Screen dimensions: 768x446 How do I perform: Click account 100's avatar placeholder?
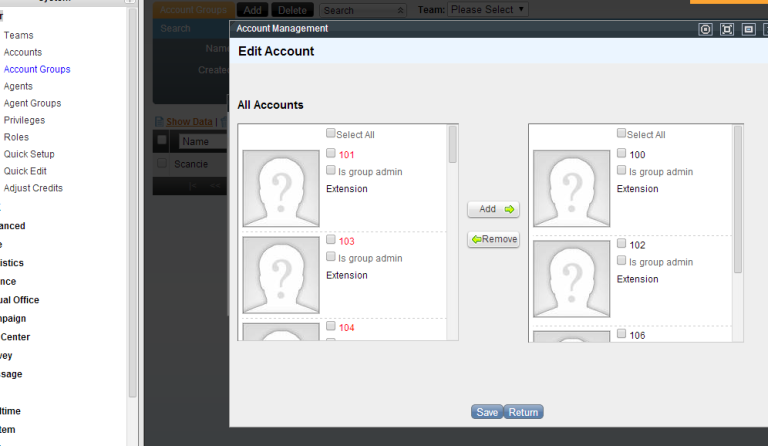coord(571,187)
